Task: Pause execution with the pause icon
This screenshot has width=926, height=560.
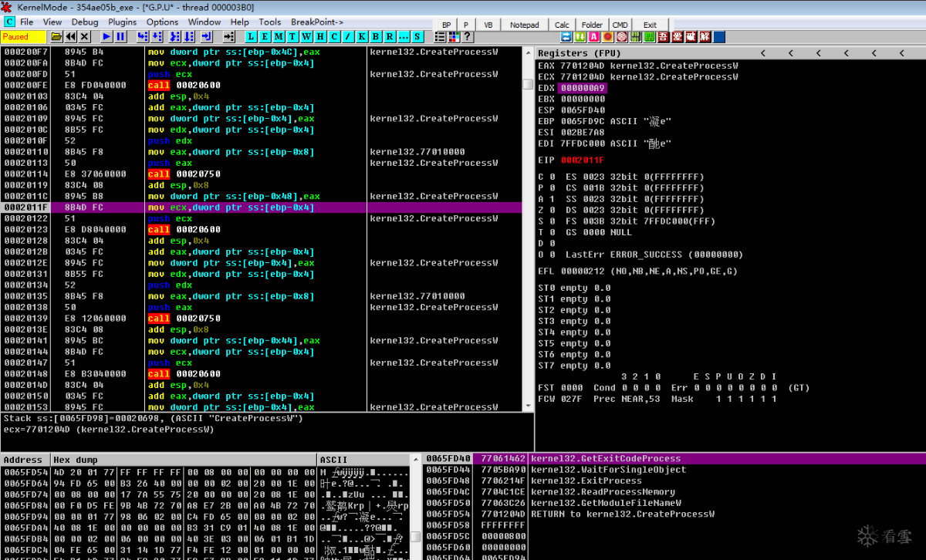Action: 120,36
